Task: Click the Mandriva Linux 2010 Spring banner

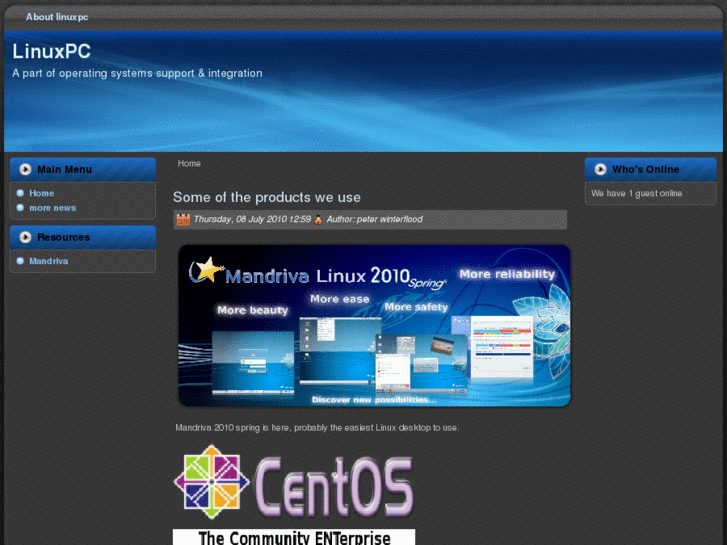Action: (x=374, y=326)
